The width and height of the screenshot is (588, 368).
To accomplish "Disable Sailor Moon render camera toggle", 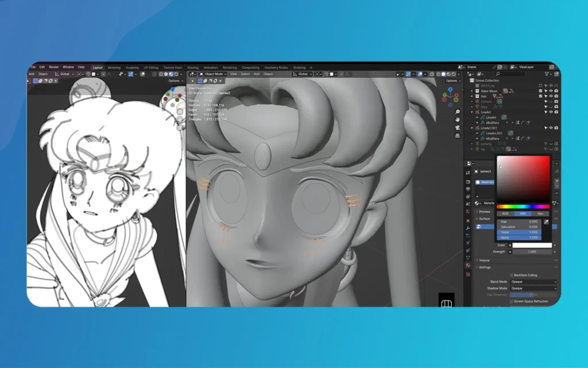I will 556,91.
